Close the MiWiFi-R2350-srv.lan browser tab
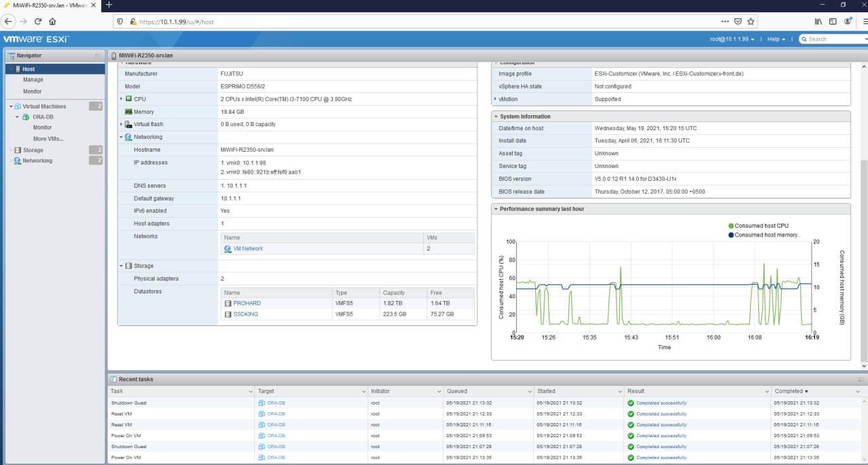 (95, 5)
